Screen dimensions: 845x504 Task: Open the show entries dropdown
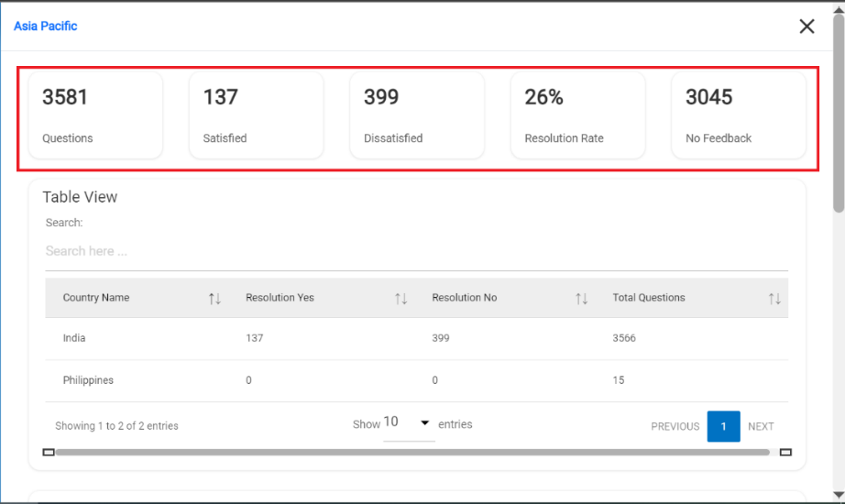408,423
